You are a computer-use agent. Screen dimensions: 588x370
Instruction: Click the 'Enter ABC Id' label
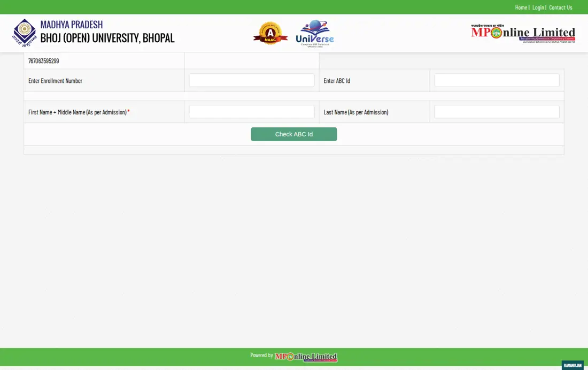click(337, 81)
